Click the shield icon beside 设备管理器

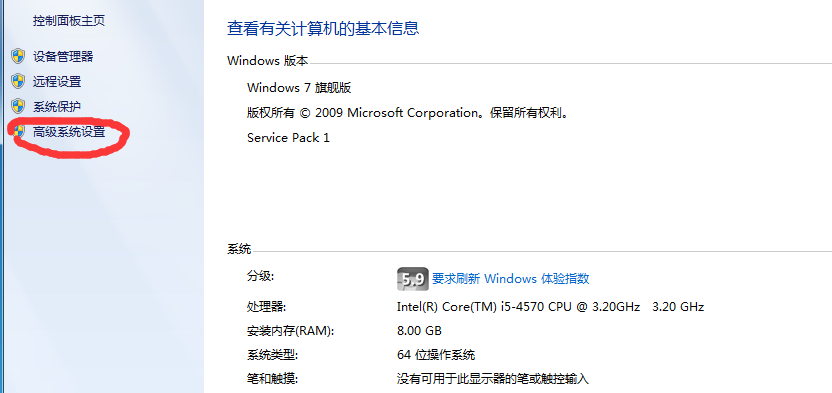(x=18, y=56)
